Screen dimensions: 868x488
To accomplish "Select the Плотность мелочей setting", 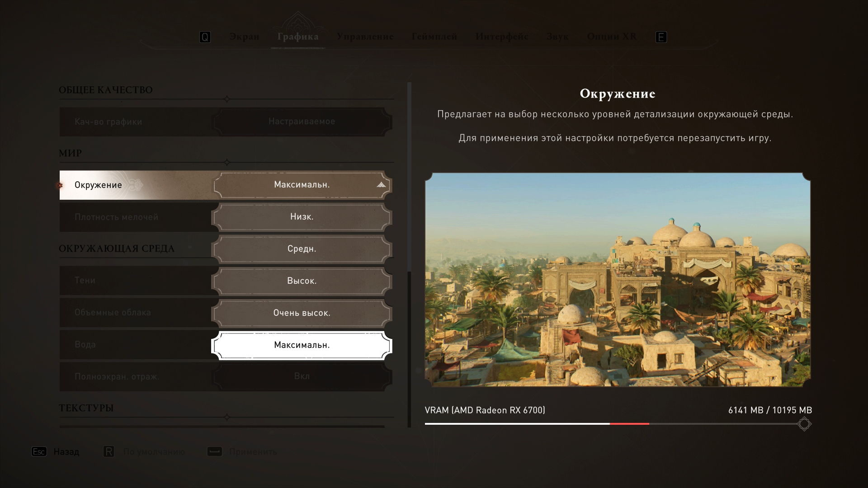I will coord(116,217).
